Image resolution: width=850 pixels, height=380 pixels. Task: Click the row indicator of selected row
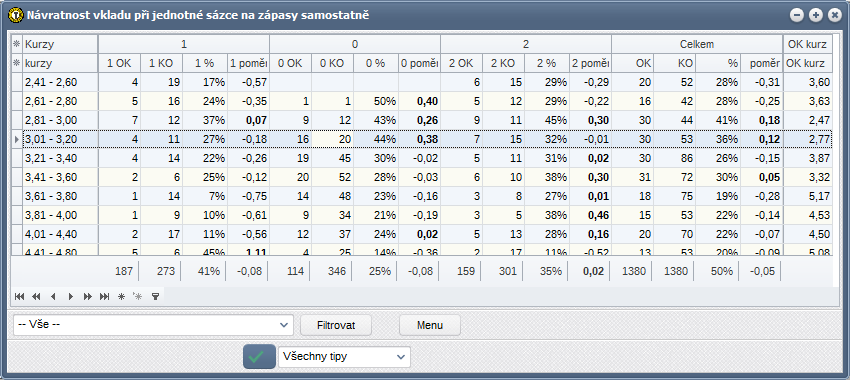pyautogui.click(x=17, y=139)
